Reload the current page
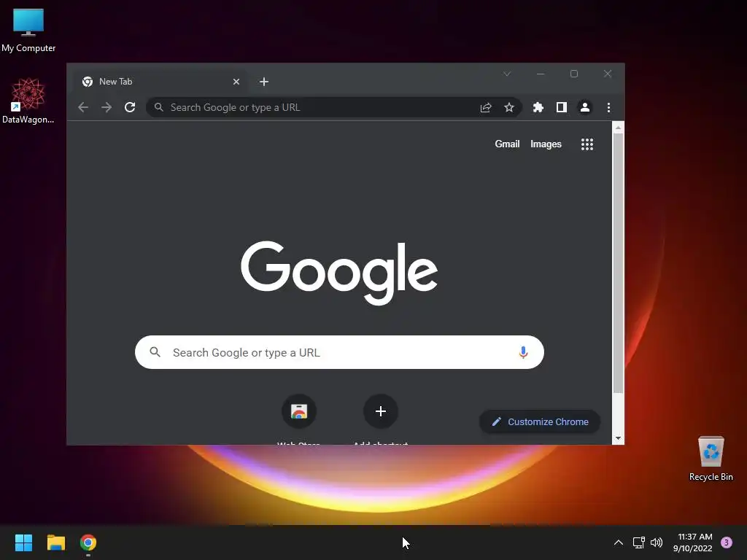 pyautogui.click(x=130, y=108)
